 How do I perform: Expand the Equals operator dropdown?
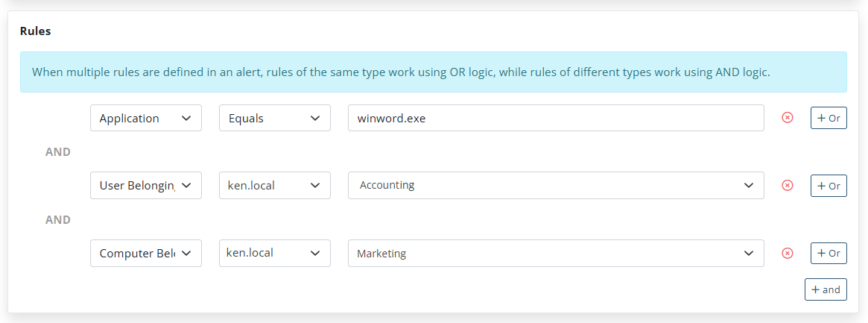click(x=274, y=118)
